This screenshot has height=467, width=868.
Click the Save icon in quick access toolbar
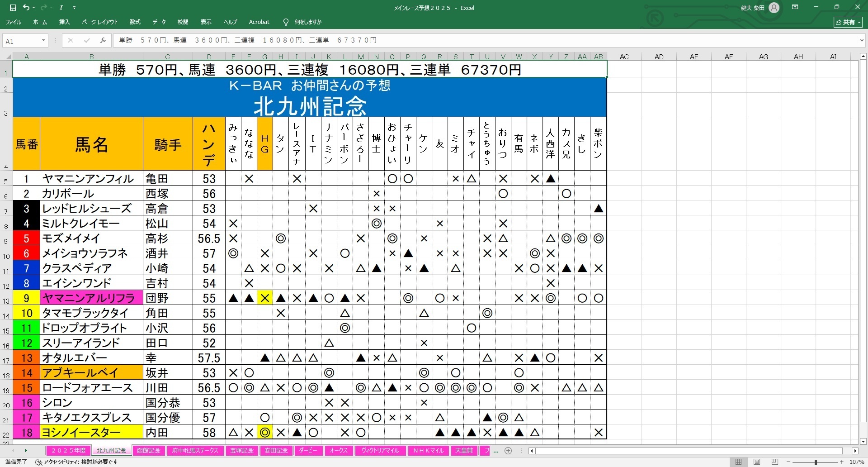[x=13, y=8]
